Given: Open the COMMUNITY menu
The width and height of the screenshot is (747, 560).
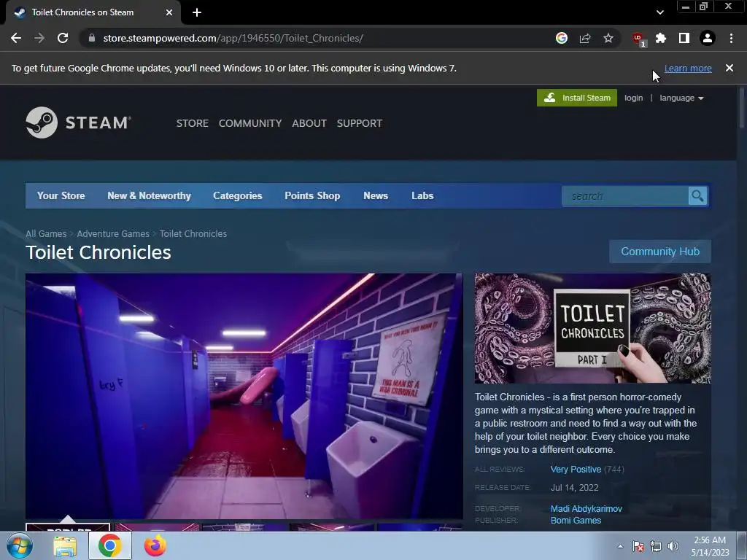Looking at the screenshot, I should click(x=250, y=123).
